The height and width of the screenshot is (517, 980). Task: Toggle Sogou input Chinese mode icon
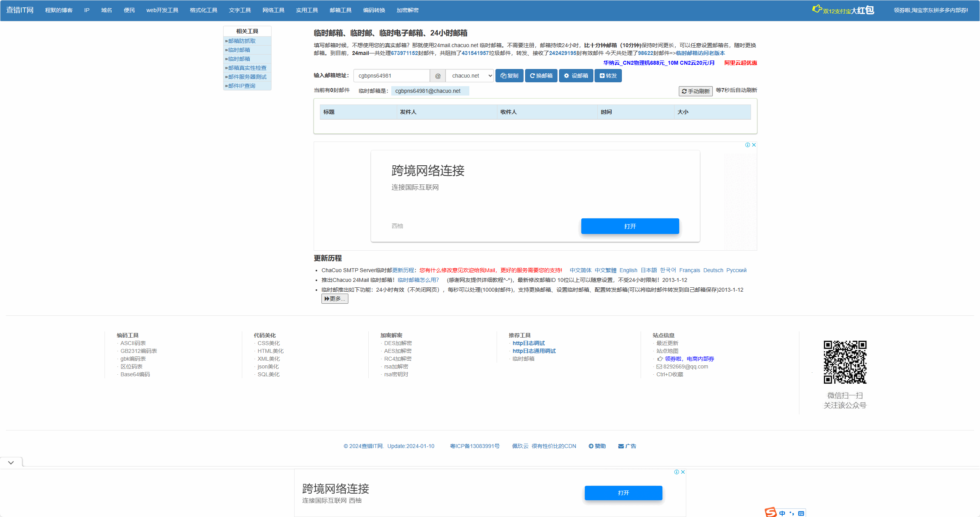(782, 513)
